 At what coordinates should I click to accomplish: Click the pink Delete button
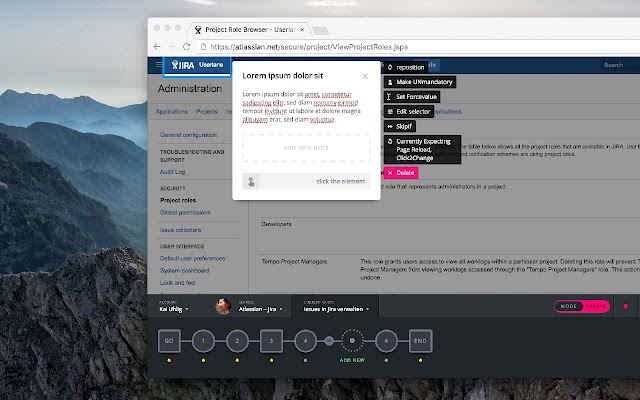(401, 173)
